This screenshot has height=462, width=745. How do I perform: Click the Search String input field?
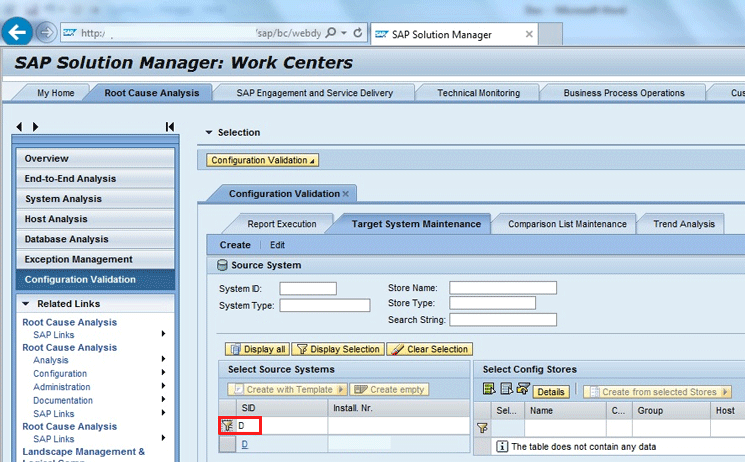point(503,319)
